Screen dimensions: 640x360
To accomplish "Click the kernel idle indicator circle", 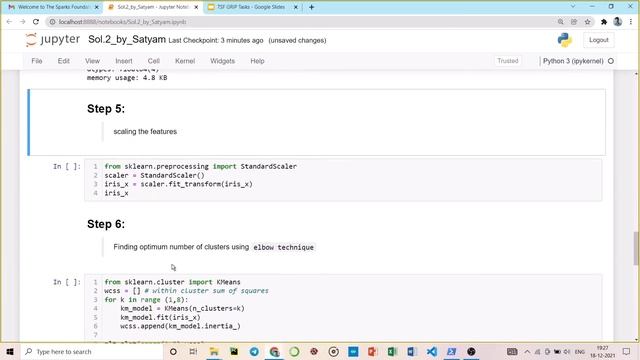I will click(x=611, y=61).
